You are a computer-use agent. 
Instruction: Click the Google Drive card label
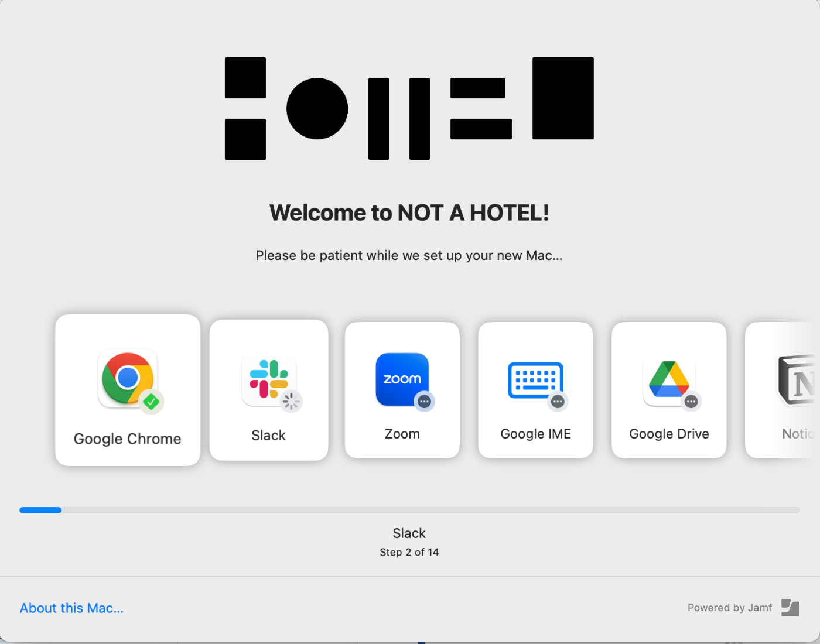(669, 434)
